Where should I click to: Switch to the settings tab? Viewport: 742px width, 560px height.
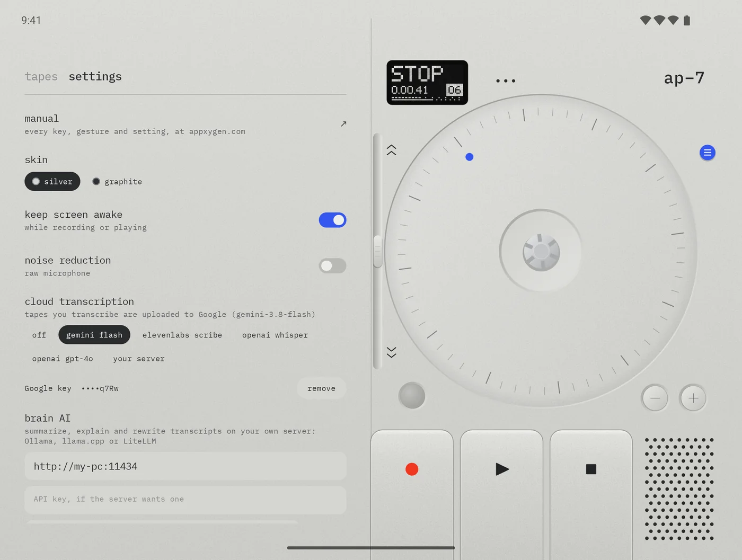tap(95, 76)
